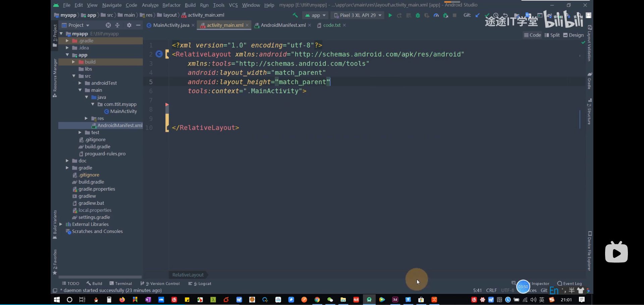Image resolution: width=644 pixels, height=305 pixels.
Task: Open the Profile app gauge icon
Action: click(x=436, y=15)
